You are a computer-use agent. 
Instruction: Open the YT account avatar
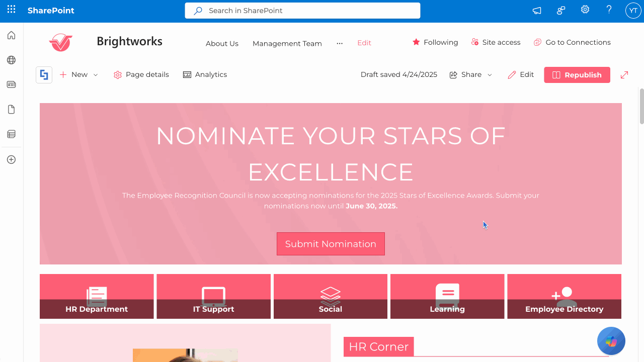coord(633,11)
